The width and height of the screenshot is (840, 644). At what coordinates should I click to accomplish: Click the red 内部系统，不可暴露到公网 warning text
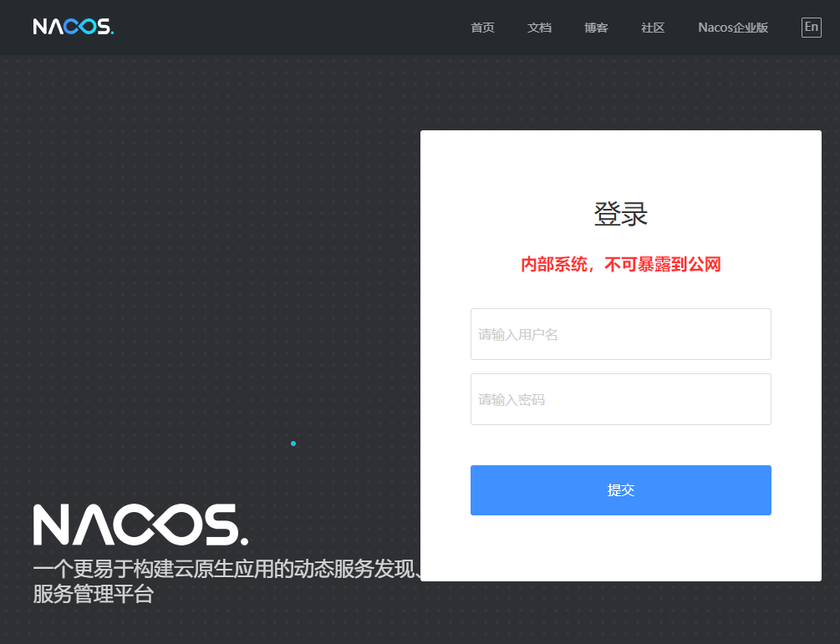tap(620, 265)
